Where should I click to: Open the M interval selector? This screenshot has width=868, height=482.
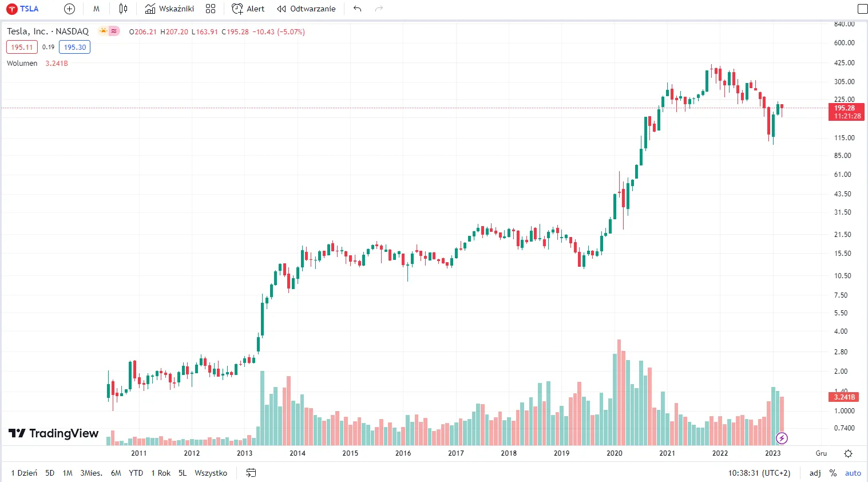(96, 9)
